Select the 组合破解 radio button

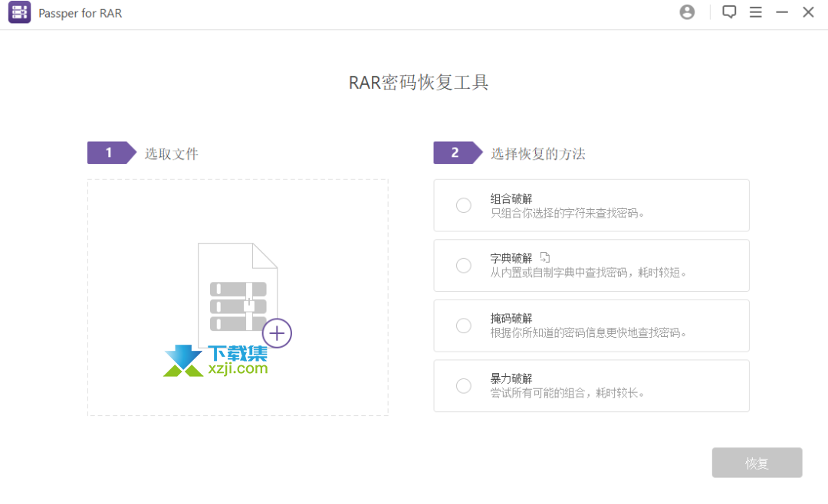pos(464,205)
